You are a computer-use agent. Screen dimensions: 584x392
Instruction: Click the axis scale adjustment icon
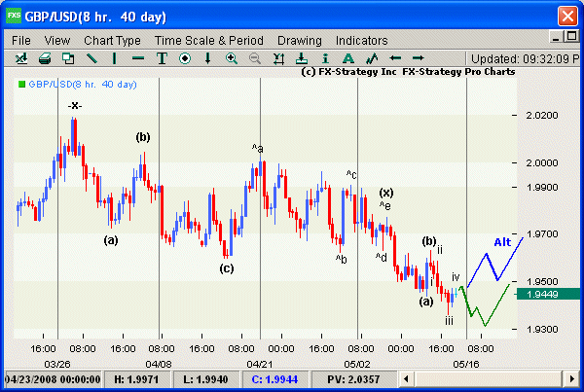[x=278, y=58]
